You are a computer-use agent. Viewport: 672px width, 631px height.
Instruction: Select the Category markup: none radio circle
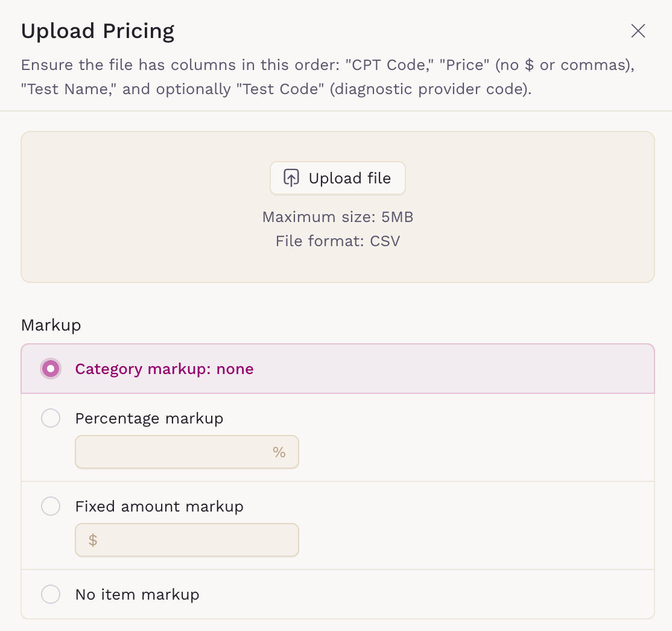click(x=51, y=369)
